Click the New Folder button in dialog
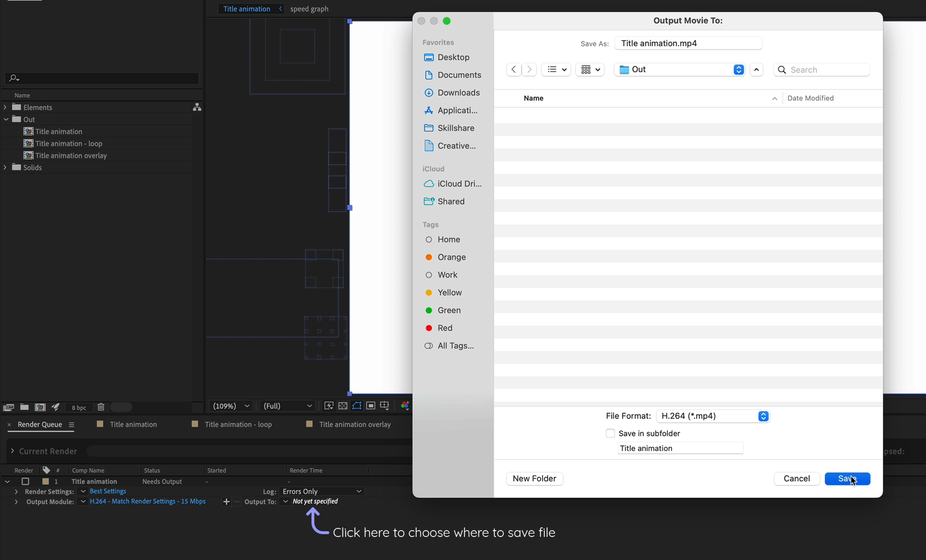This screenshot has width=926, height=560. tap(534, 478)
